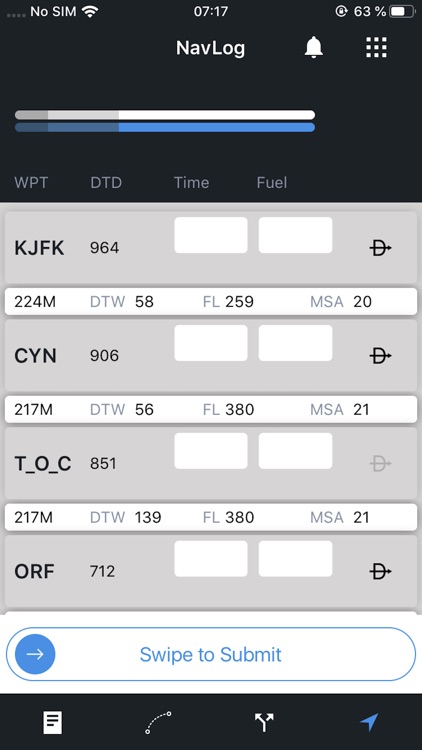Click the KJFK Fuel input box
Image resolution: width=422 pixels, height=750 pixels.
tap(296, 235)
